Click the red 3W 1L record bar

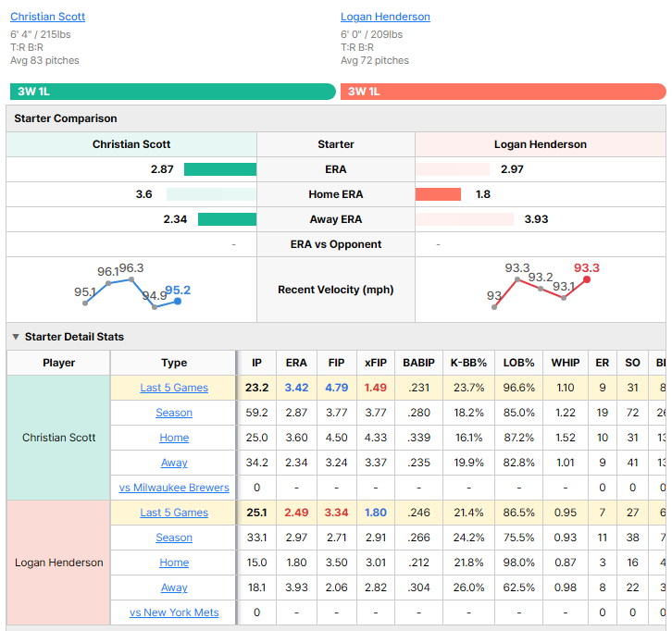pos(504,92)
